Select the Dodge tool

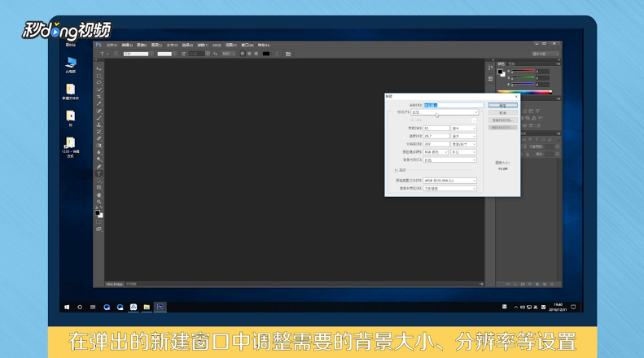[99, 159]
